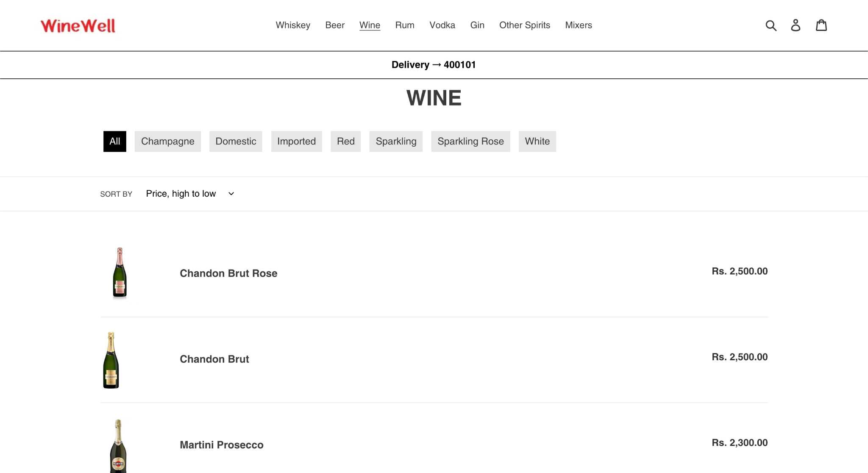The image size is (868, 473).
Task: Navigate to Other Spirits menu
Action: click(525, 25)
